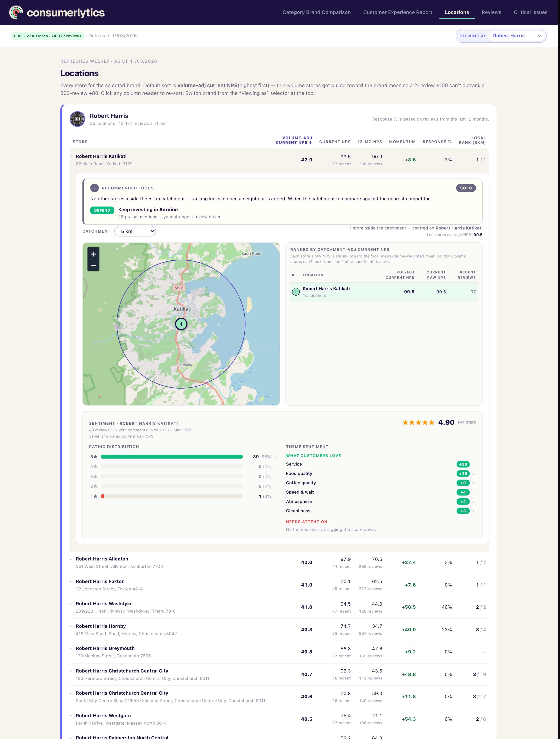This screenshot has height=739, width=560.
Task: Click the Recommended Focus circle icon
Action: (x=94, y=188)
